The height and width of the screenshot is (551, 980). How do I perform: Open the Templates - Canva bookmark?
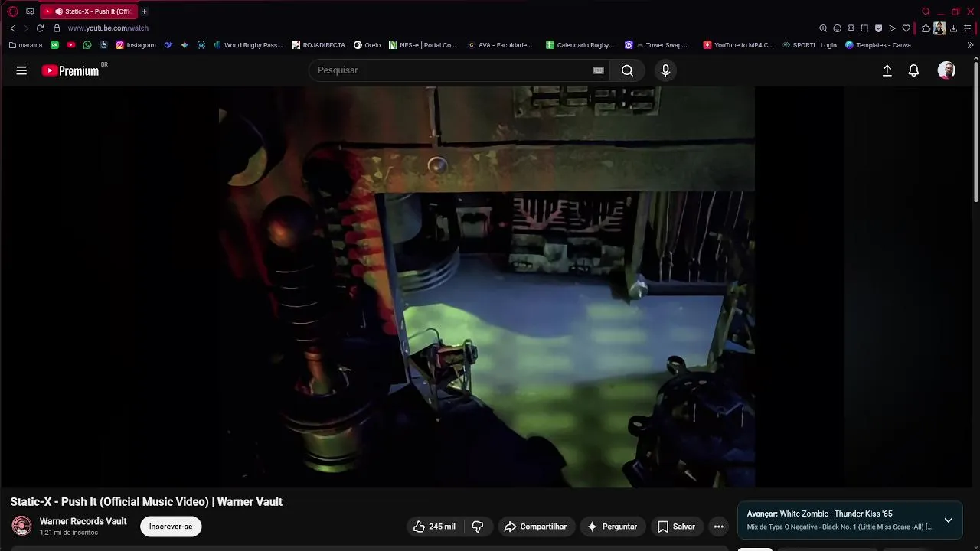coord(878,45)
